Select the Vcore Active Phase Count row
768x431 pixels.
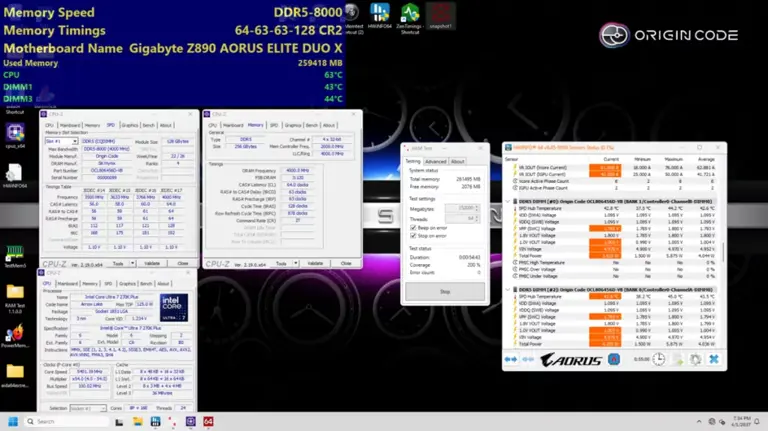(x=614, y=181)
